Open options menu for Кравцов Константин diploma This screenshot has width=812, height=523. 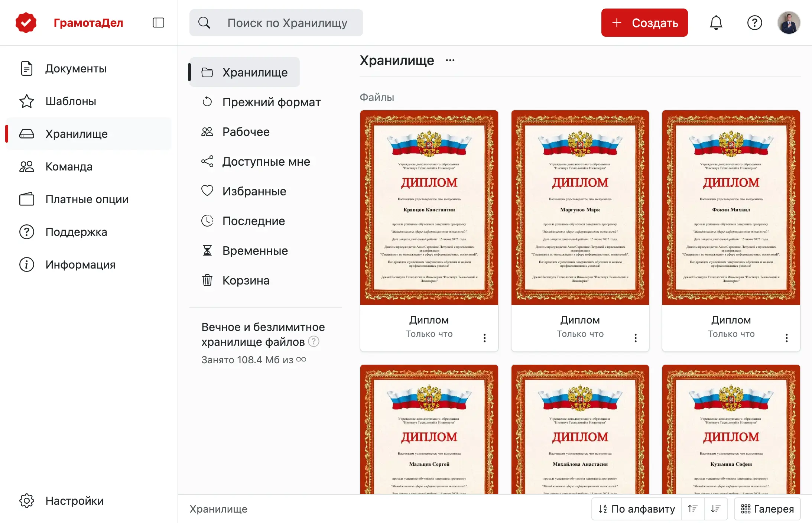[x=484, y=338]
